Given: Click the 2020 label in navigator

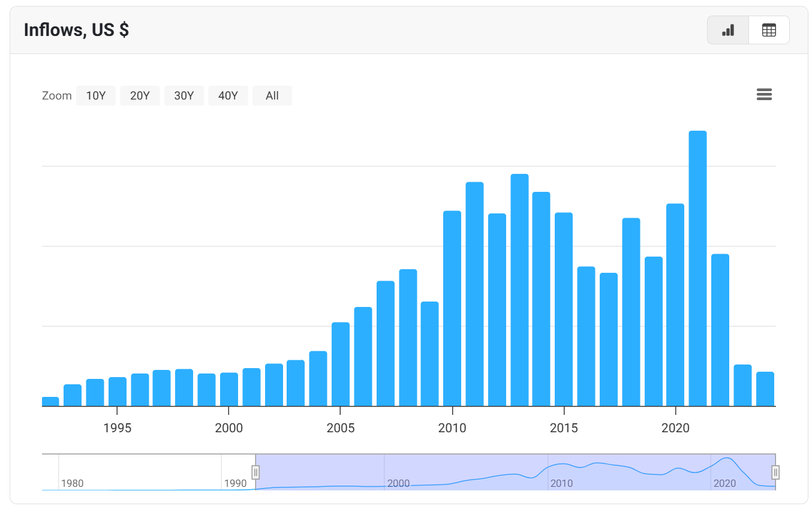Looking at the screenshot, I should tap(724, 483).
